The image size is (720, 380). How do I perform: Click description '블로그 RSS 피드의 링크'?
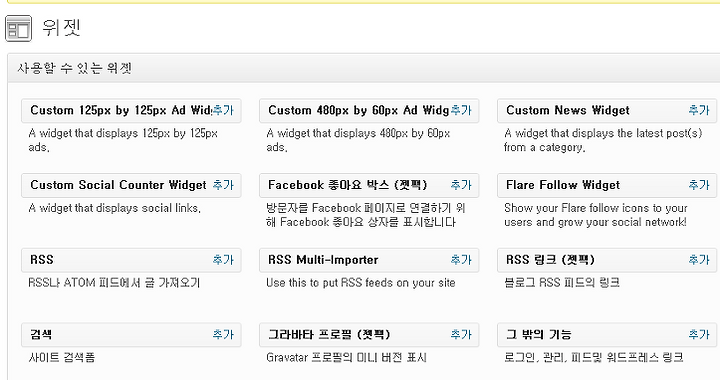562,283
